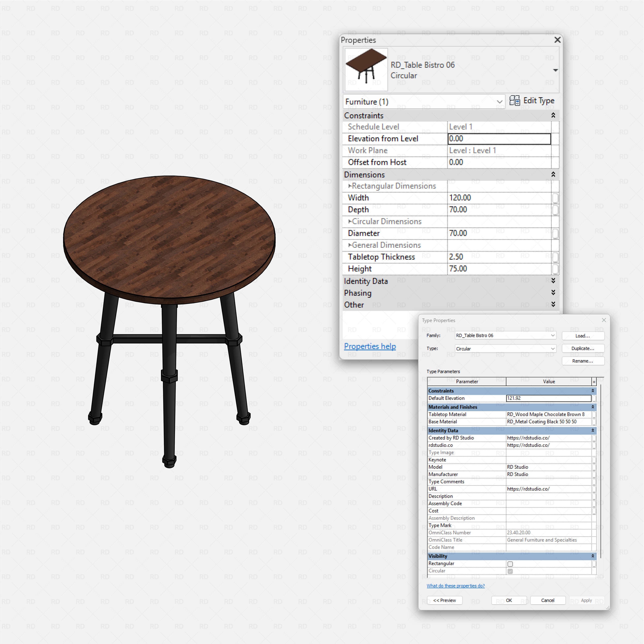Click the Depth value 70.00

[x=499, y=210]
